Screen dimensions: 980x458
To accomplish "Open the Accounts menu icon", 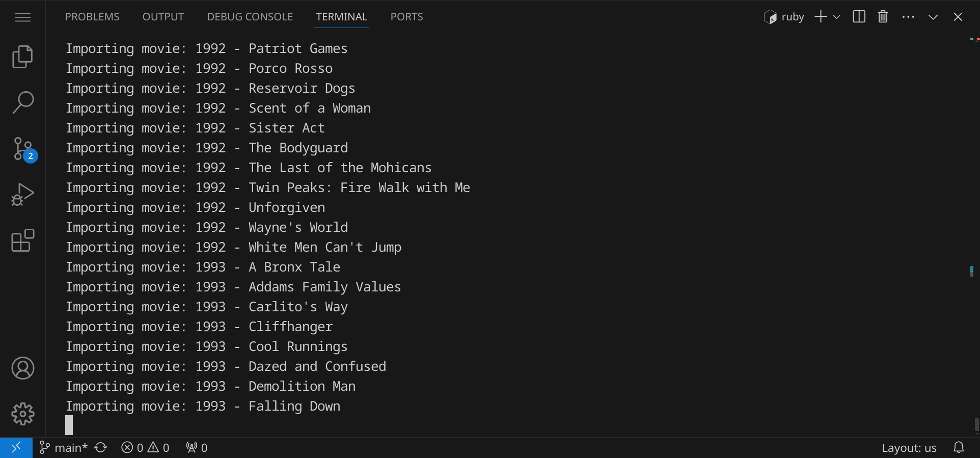I will 22,368.
